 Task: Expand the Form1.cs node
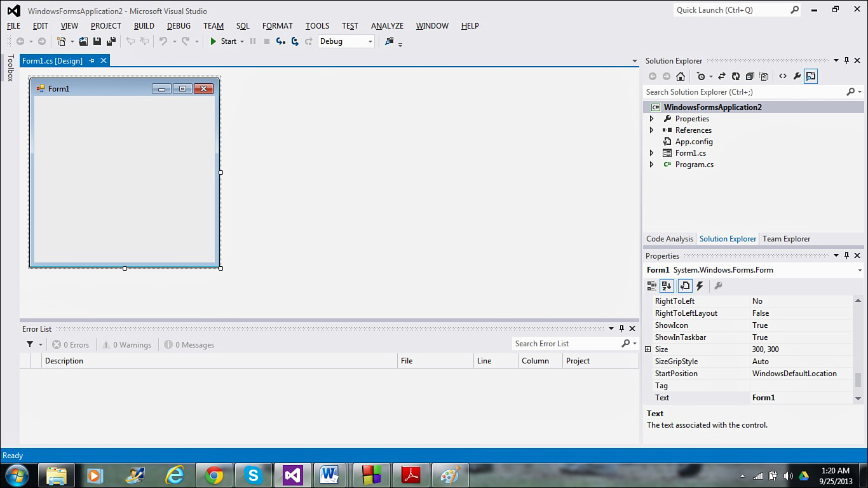(651, 153)
